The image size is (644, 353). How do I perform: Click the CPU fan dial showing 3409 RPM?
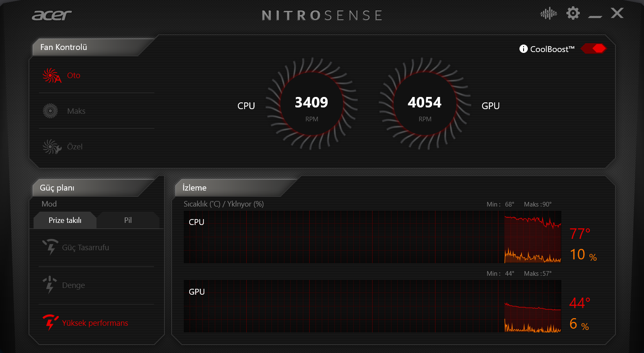click(312, 104)
